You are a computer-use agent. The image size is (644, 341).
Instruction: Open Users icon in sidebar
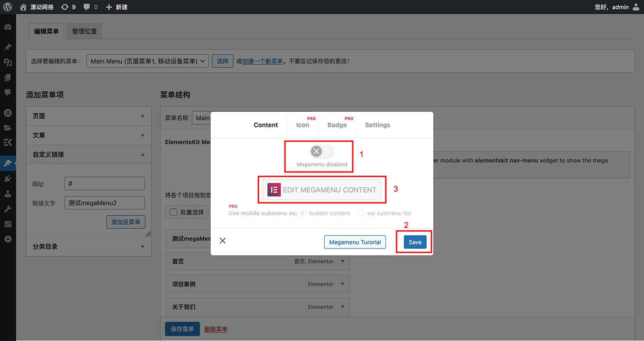(8, 194)
